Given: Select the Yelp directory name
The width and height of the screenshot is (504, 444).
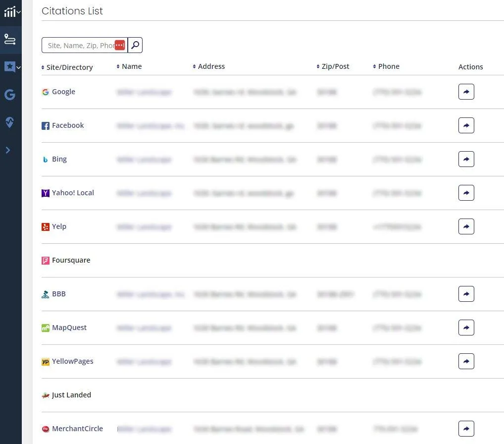Looking at the screenshot, I should point(59,226).
